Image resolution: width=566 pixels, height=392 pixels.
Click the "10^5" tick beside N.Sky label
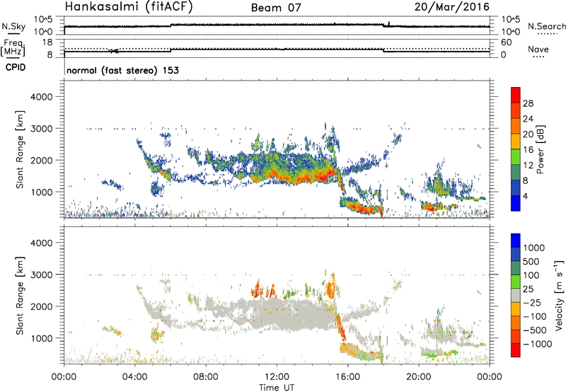(43, 19)
